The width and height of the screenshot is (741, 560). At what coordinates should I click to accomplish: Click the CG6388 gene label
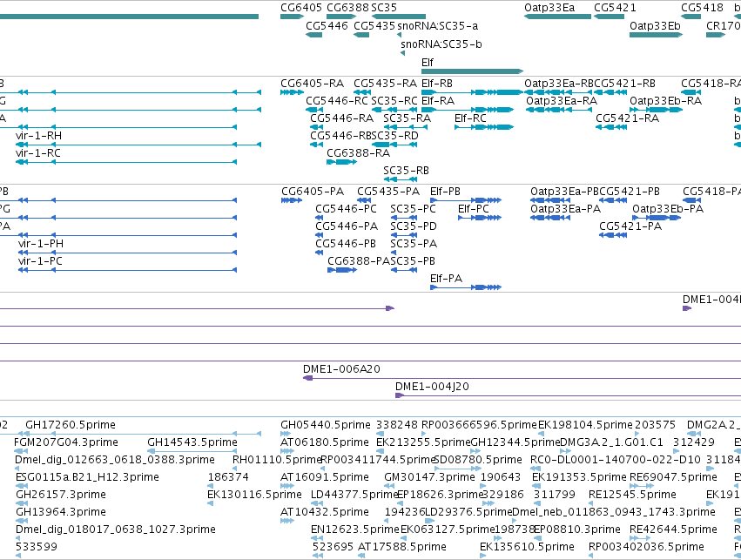pyautogui.click(x=347, y=8)
